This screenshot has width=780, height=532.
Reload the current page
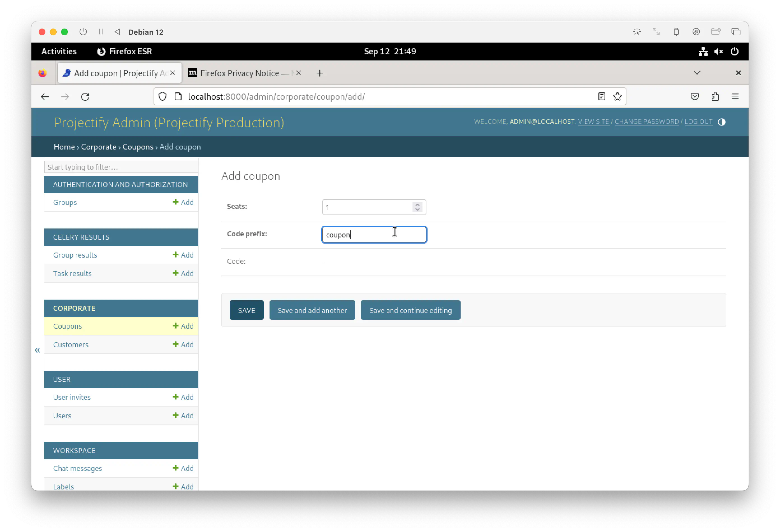[85, 97]
